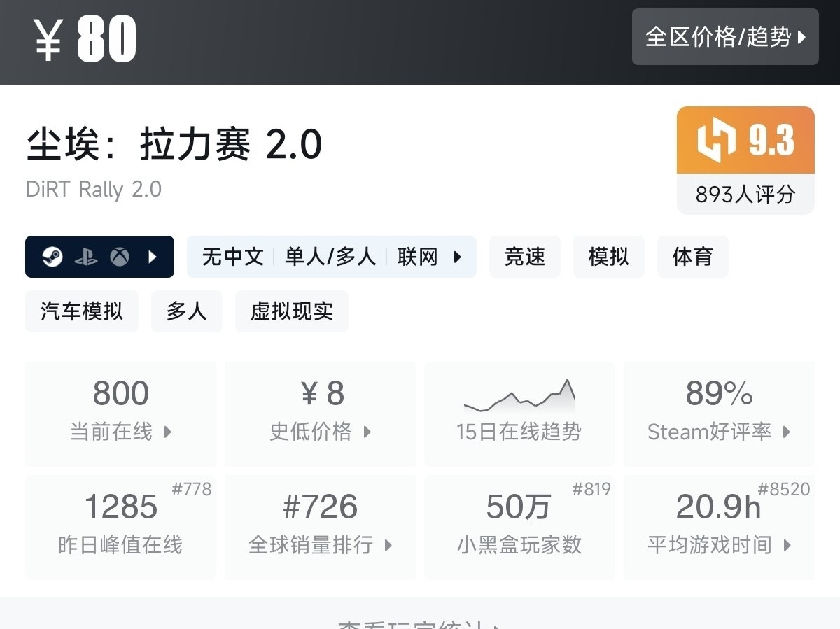Click the 50万 player count
The width and height of the screenshot is (840, 629).
(519, 507)
